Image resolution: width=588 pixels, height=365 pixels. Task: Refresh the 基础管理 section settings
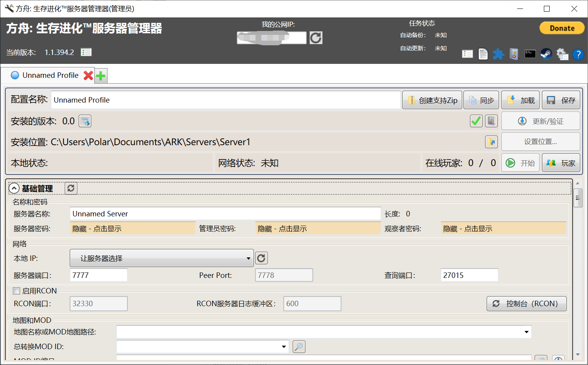click(x=71, y=188)
